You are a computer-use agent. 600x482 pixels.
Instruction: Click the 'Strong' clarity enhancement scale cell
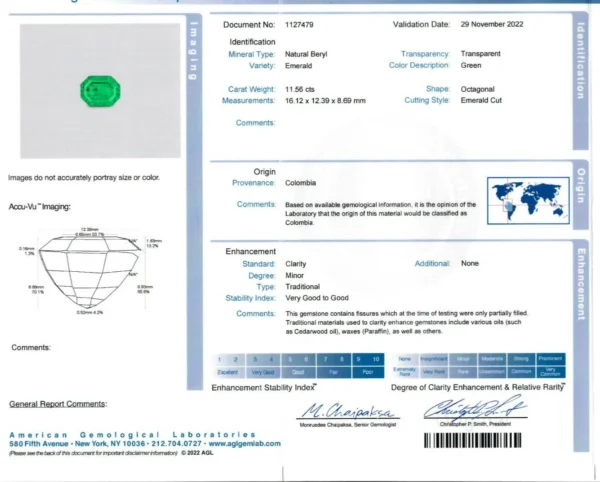pyautogui.click(x=521, y=359)
